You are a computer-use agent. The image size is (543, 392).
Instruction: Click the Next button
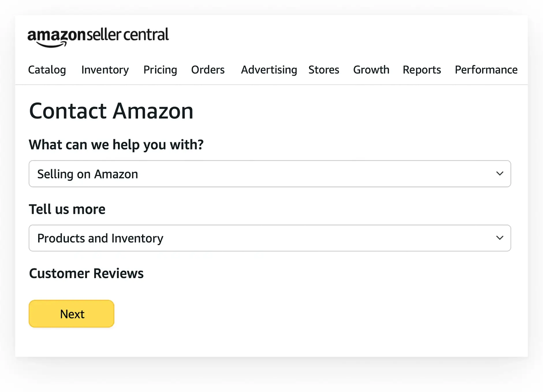click(71, 313)
